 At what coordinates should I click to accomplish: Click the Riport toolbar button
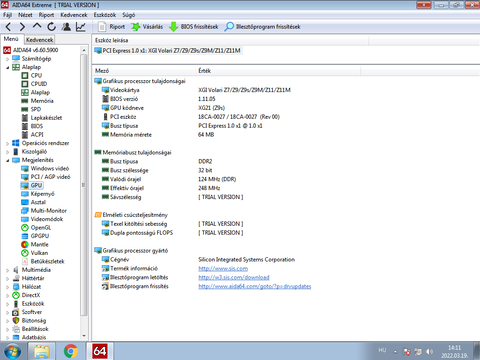(112, 27)
